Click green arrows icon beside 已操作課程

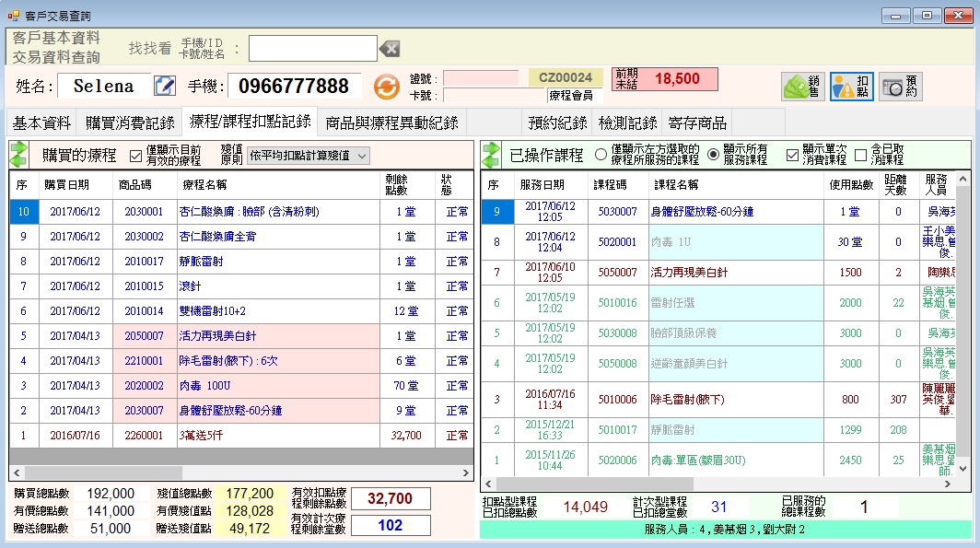491,155
